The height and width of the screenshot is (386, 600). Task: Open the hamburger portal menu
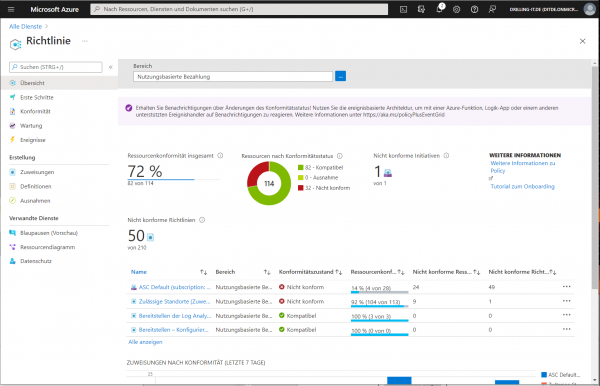[11, 10]
